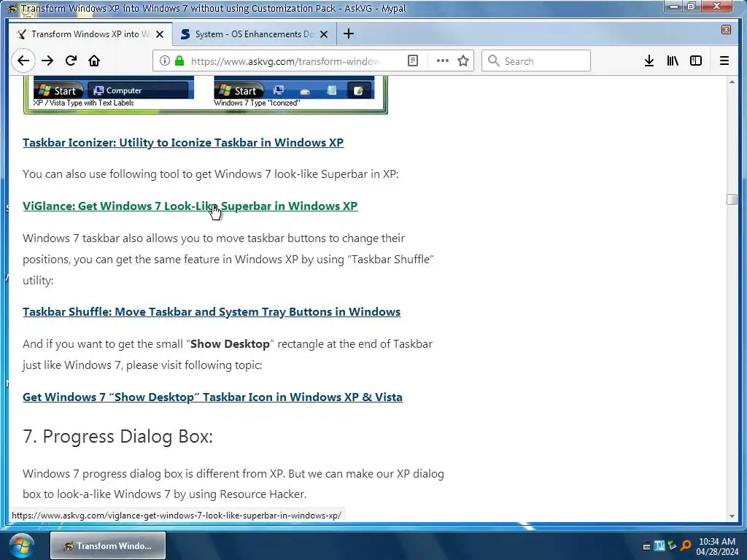
Task: Click the Mypal window title bar icon
Action: [12, 8]
